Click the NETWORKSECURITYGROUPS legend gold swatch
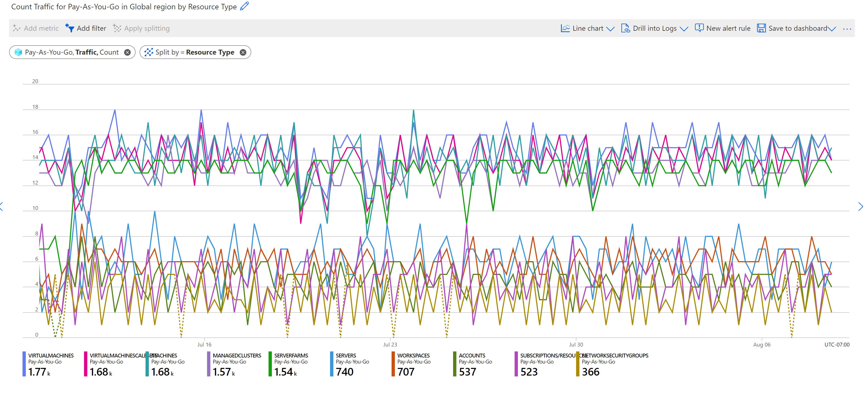 pyautogui.click(x=578, y=364)
